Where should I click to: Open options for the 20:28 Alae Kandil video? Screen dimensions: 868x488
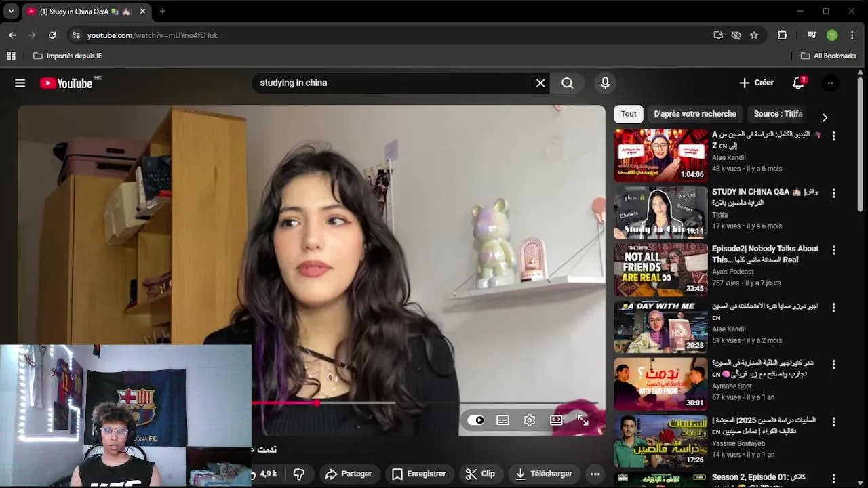click(833, 308)
